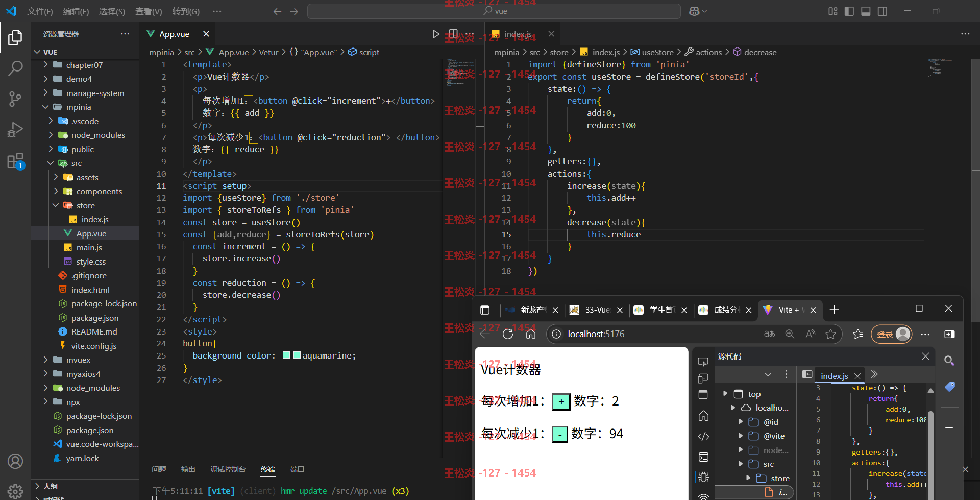Toggle the browser sidebar panel
The width and height of the screenshot is (980, 500).
(949, 334)
